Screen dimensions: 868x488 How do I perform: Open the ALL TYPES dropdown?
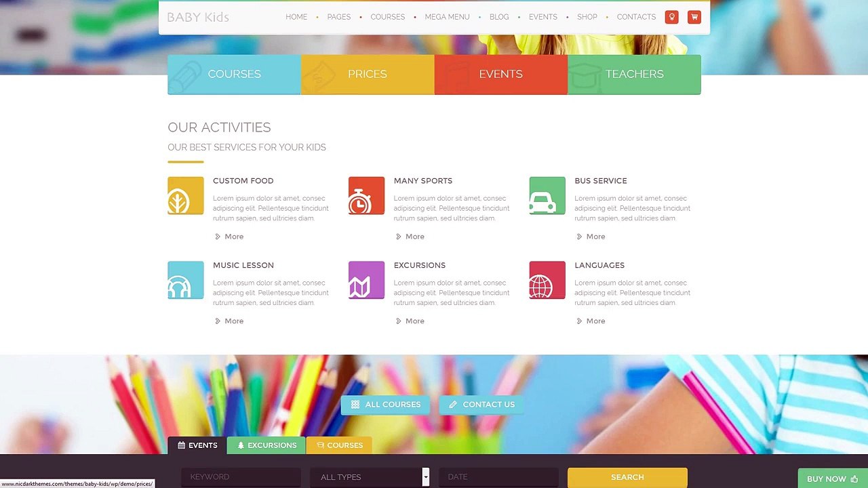coord(370,477)
